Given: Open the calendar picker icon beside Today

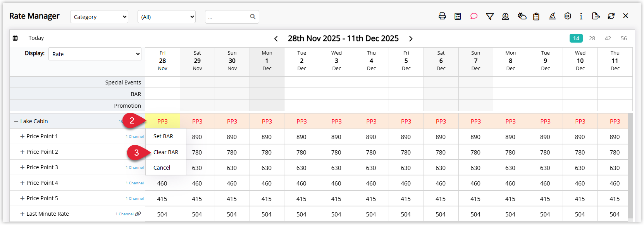Looking at the screenshot, I should coord(15,38).
